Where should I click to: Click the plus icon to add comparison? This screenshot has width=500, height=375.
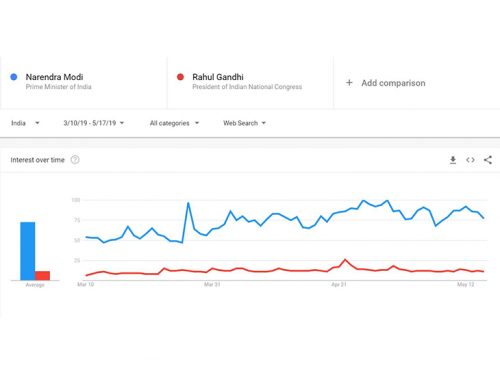349,83
